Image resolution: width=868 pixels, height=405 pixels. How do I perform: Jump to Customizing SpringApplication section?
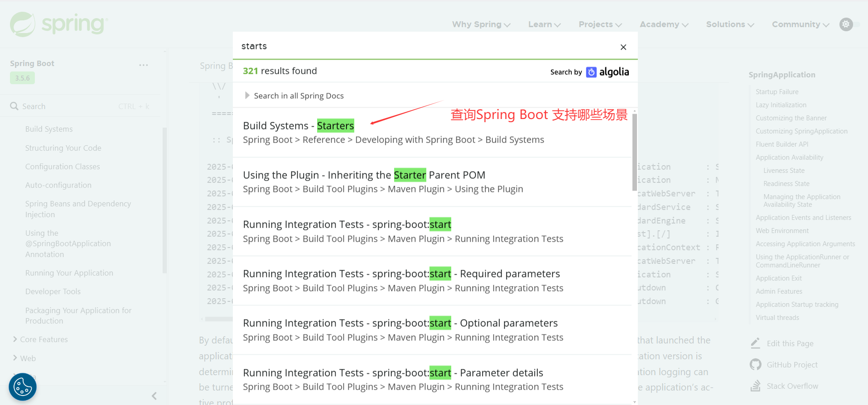[x=801, y=131]
